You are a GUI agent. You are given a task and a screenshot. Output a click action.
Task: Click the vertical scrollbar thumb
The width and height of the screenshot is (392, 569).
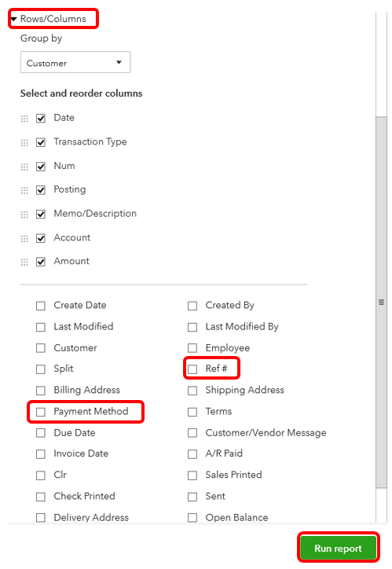pyautogui.click(x=381, y=303)
